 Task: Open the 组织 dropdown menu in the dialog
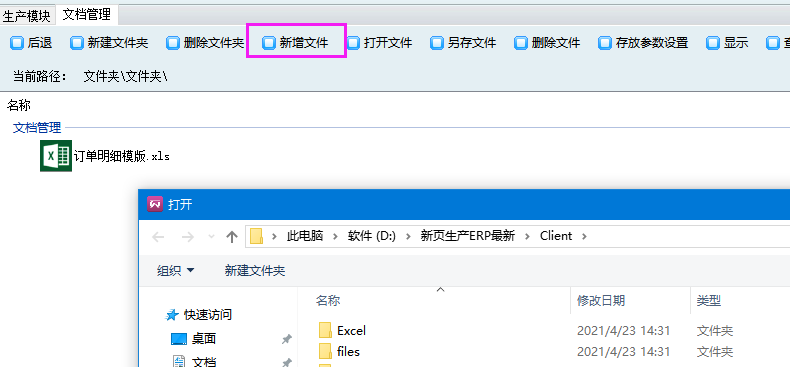coord(176,271)
